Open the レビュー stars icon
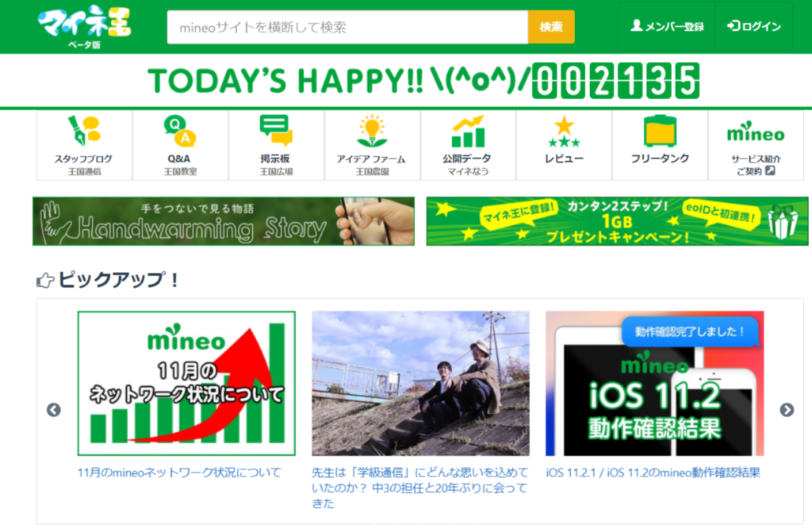 [x=564, y=132]
